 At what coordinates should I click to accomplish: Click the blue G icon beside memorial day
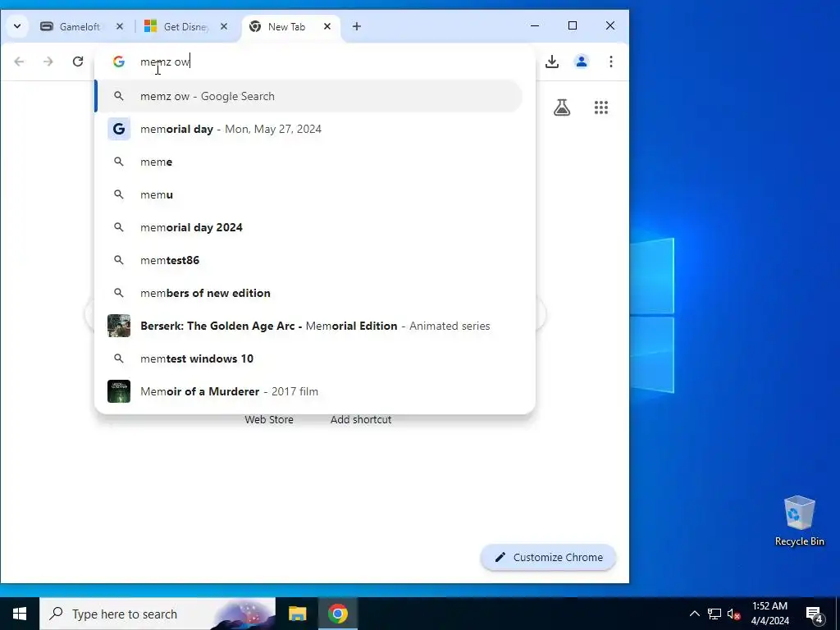119,129
